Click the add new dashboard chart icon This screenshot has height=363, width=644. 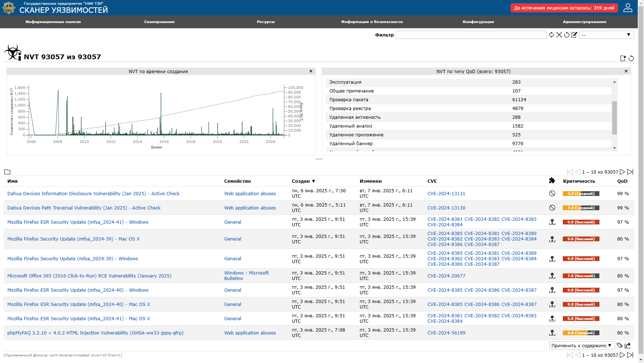[623, 58]
